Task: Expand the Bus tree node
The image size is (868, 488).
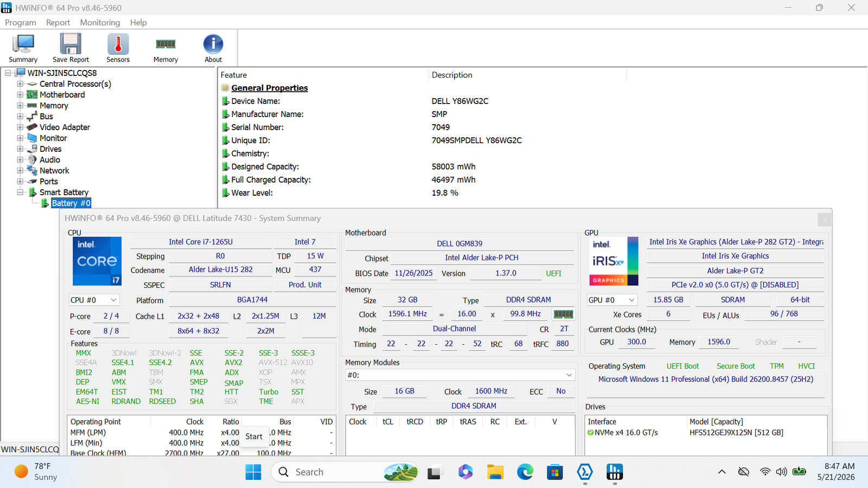Action: pos(20,117)
